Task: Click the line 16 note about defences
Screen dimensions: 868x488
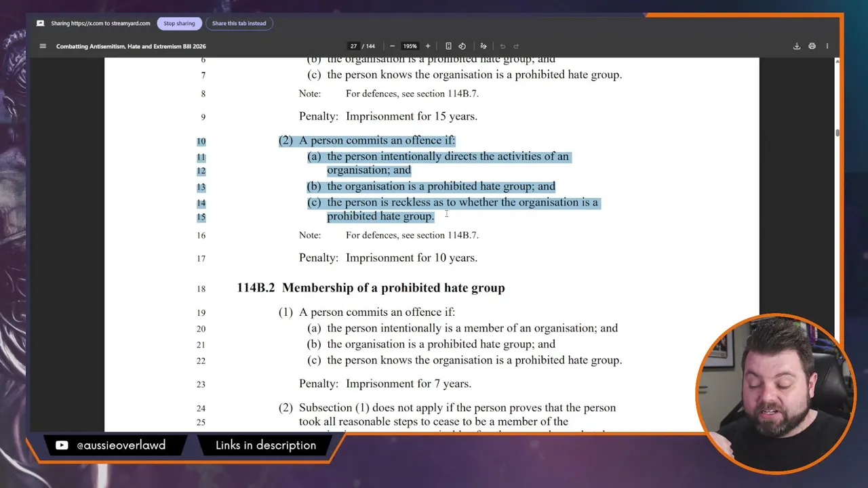Action: [x=389, y=235]
